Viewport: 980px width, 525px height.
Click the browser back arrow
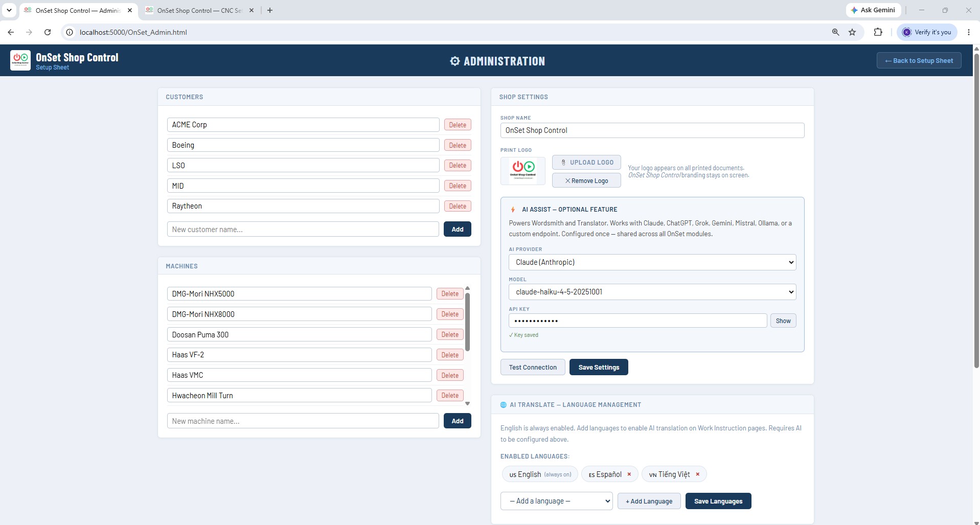pos(11,32)
